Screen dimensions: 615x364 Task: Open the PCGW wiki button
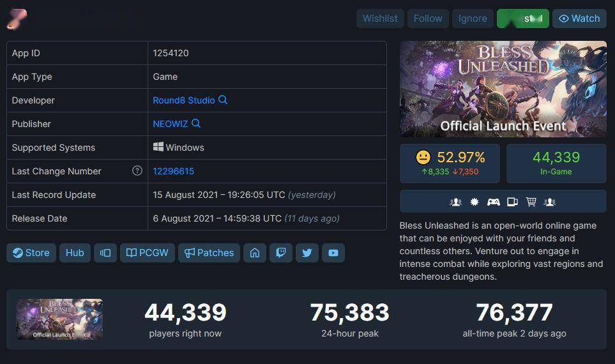pos(147,253)
